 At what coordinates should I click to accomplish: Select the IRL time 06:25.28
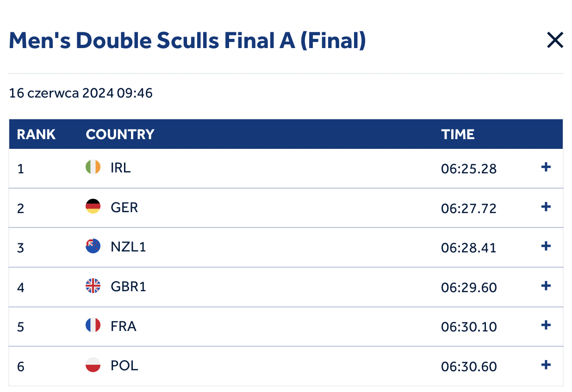(x=468, y=169)
